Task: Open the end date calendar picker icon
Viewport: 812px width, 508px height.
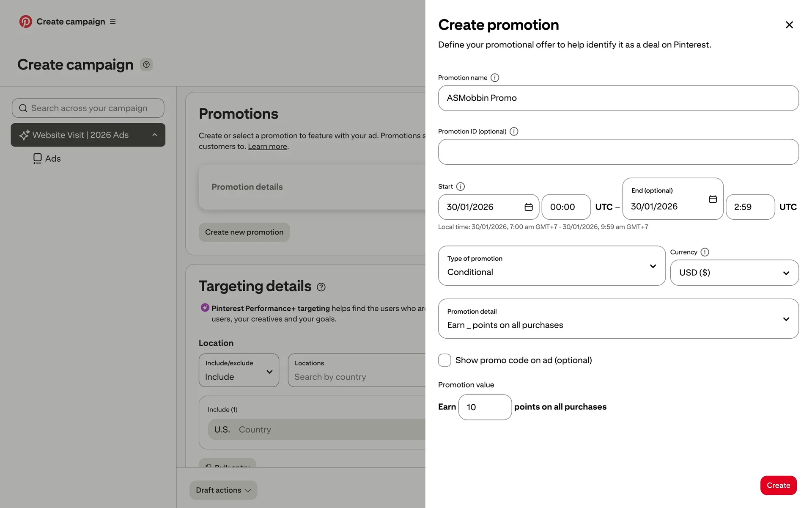Action: [x=713, y=199]
